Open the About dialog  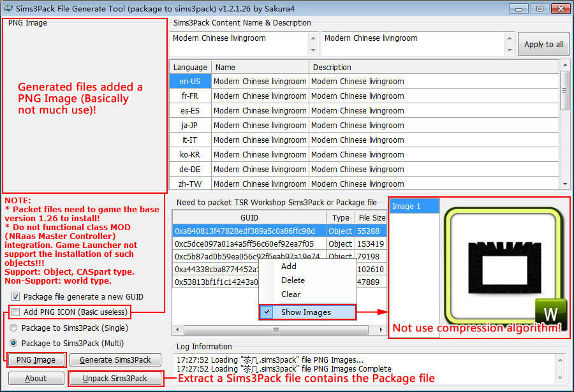(x=36, y=378)
